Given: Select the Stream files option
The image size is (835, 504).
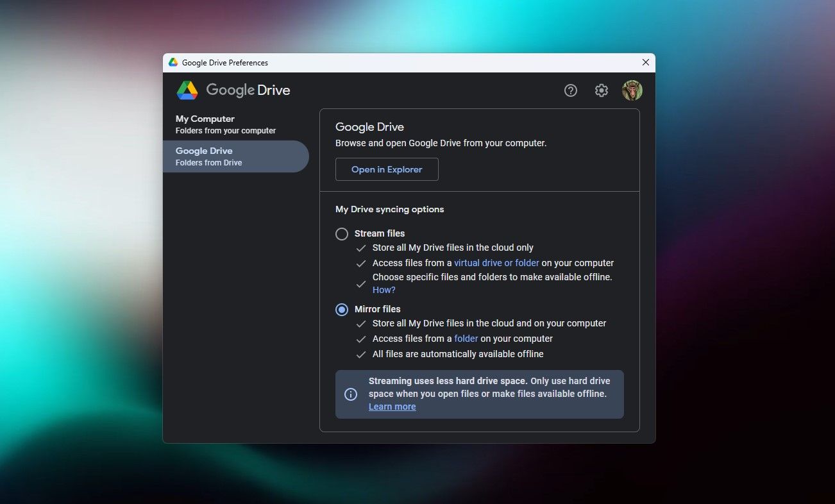Looking at the screenshot, I should pyautogui.click(x=341, y=233).
